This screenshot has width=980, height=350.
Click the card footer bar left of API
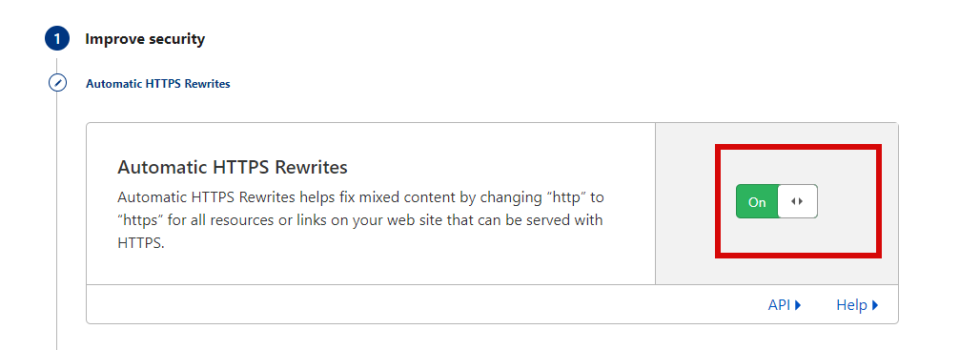425,304
